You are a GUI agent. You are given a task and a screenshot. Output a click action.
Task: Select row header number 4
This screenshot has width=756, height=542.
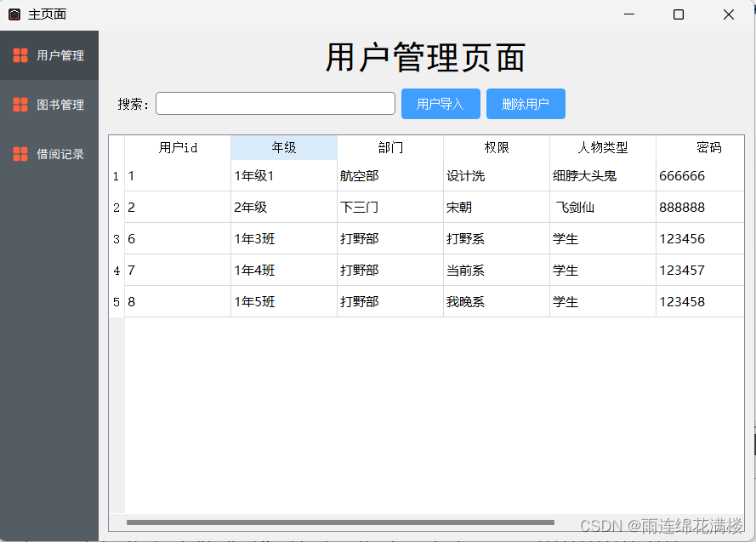[117, 271]
